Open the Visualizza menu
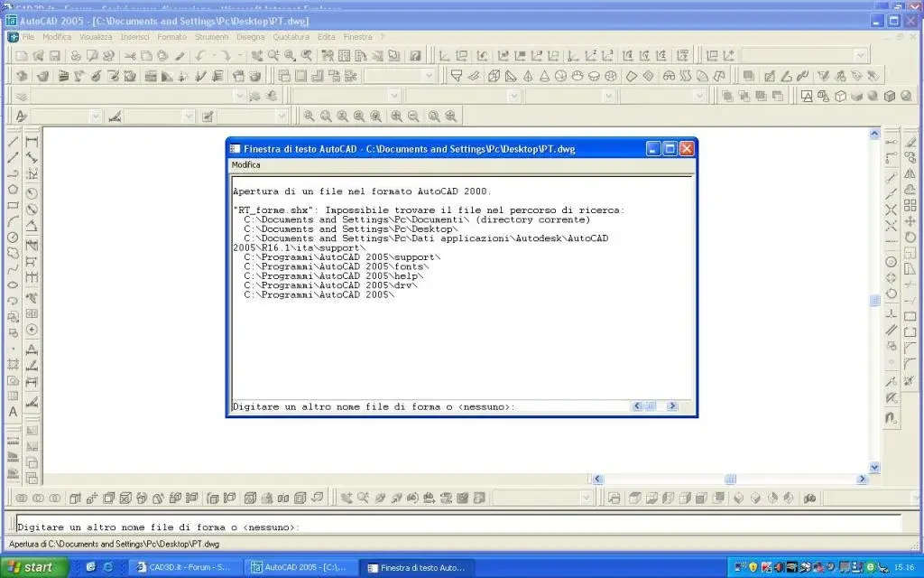This screenshot has width=924, height=578. [x=96, y=36]
